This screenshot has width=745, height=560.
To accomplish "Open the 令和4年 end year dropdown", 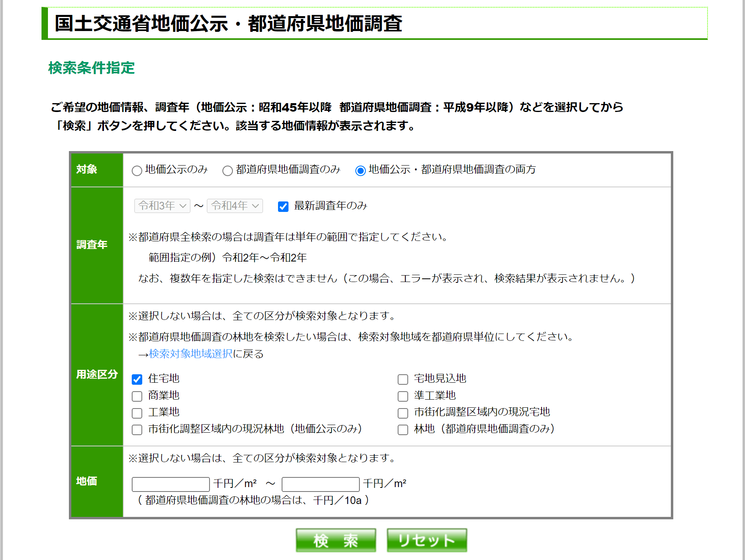I will [x=235, y=206].
